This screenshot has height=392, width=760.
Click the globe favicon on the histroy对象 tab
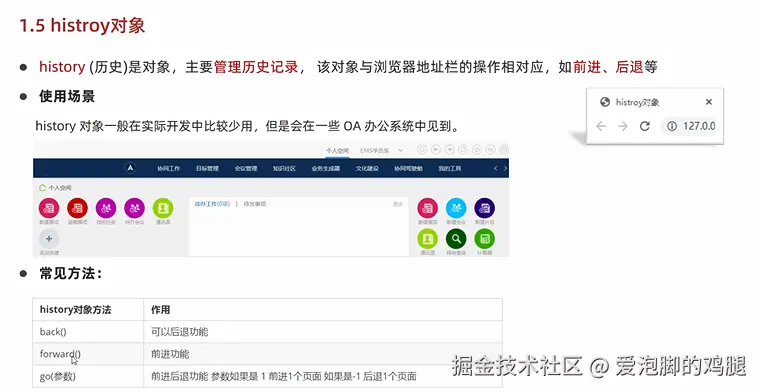(x=605, y=102)
